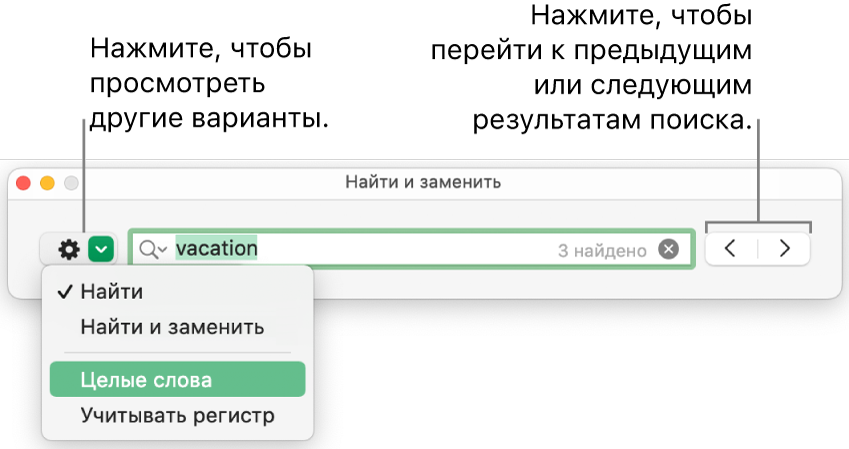Click the checkmark next to "Найти"
The image size is (849, 449).
click(x=64, y=292)
